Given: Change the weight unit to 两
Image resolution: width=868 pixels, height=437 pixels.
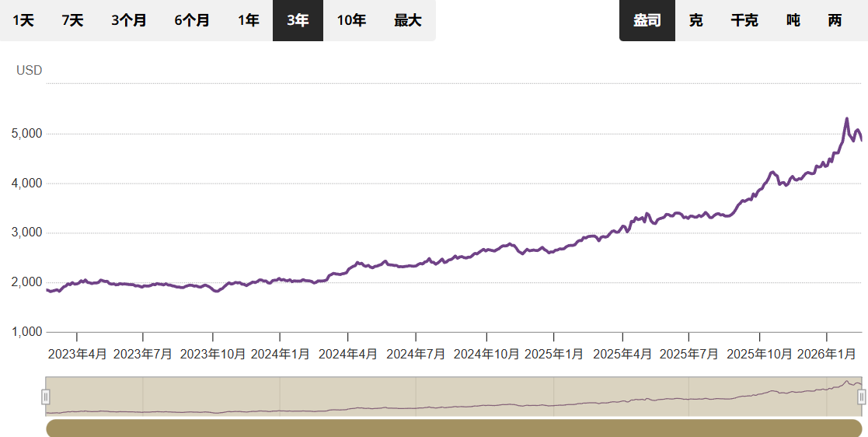Looking at the screenshot, I should (x=835, y=20).
